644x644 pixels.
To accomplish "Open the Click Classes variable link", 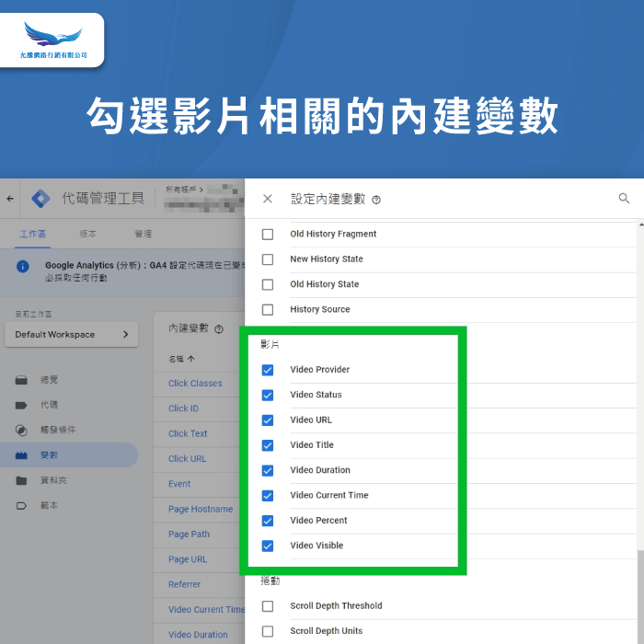I will 195,384.
